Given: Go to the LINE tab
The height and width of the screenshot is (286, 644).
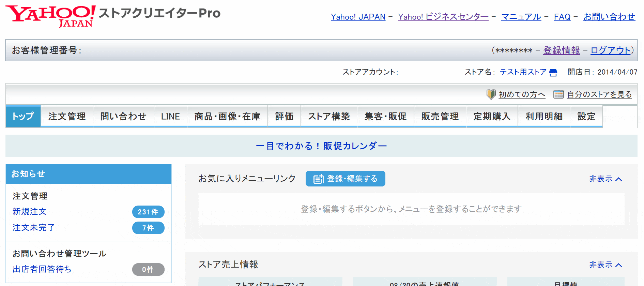Looking at the screenshot, I should coord(170,117).
